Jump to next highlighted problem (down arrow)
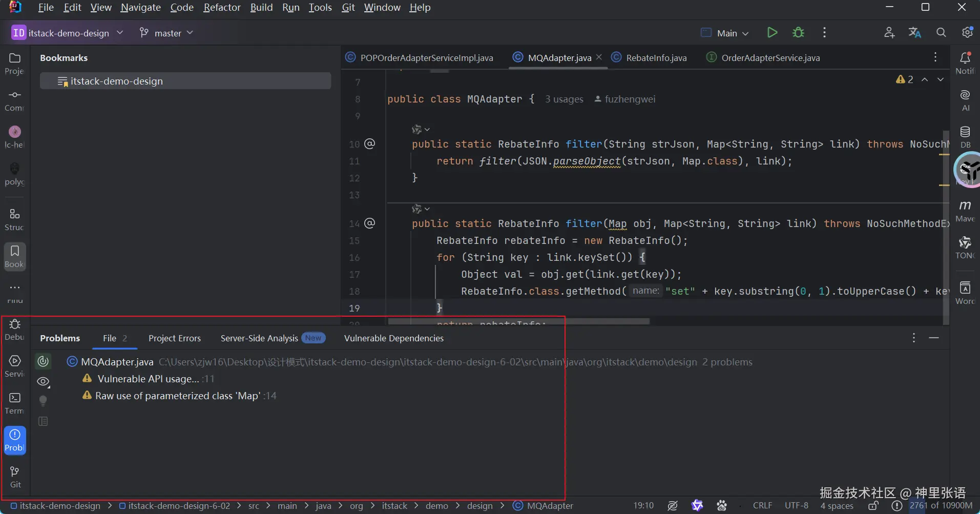Image resolution: width=980 pixels, height=514 pixels. pyautogui.click(x=941, y=79)
